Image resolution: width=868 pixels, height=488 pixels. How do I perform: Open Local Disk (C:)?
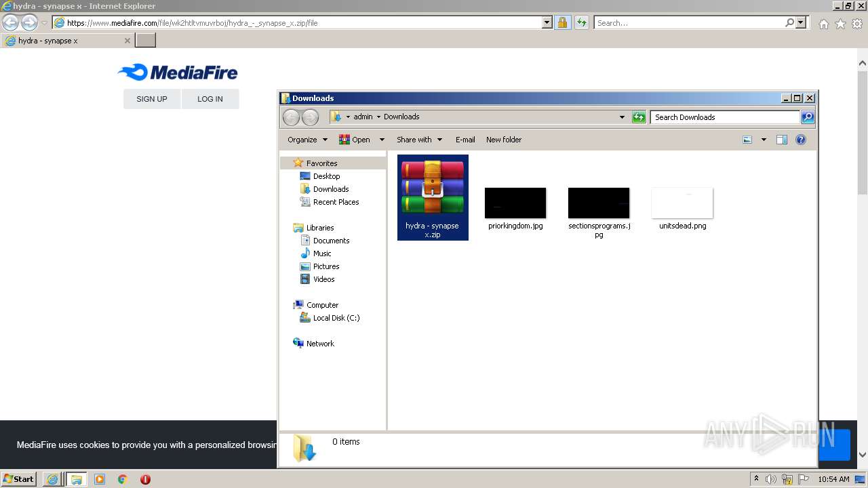336,318
